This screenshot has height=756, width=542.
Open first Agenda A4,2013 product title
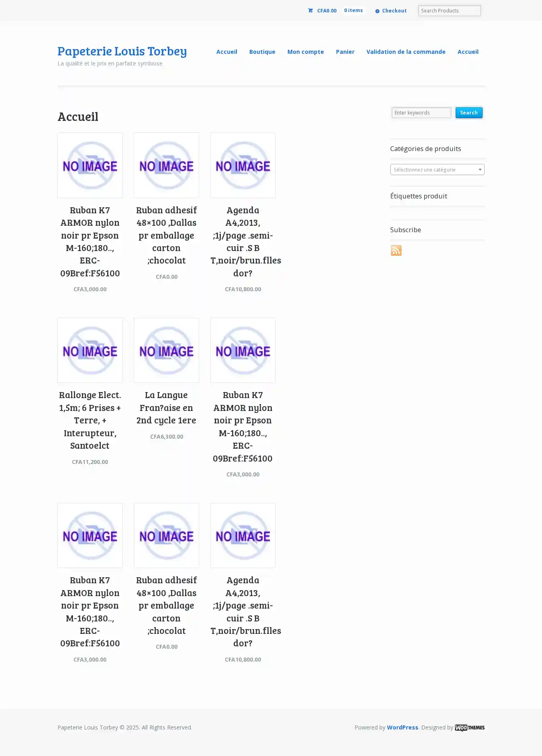click(x=243, y=241)
